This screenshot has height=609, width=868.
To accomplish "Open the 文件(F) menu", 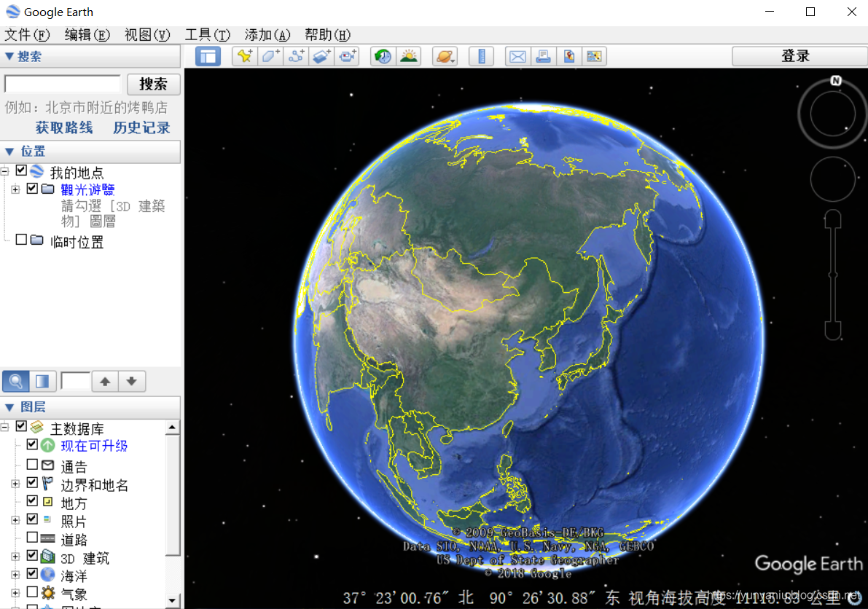I will tap(27, 35).
